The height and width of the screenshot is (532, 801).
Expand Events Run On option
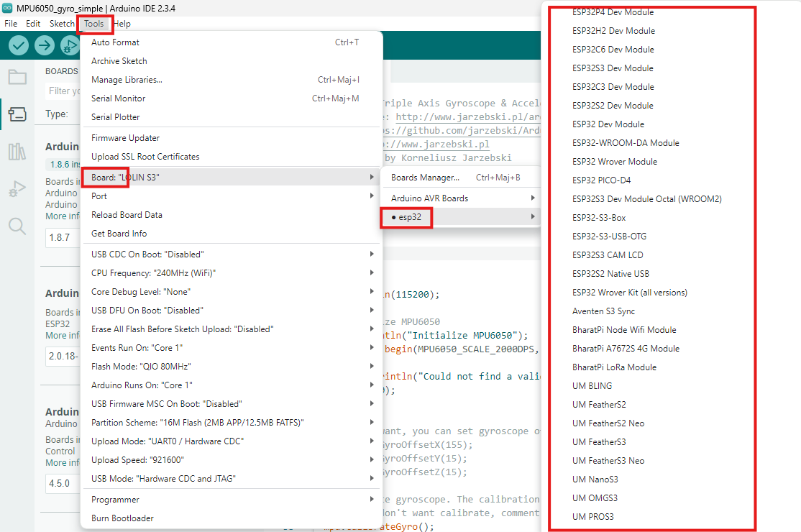click(x=232, y=348)
